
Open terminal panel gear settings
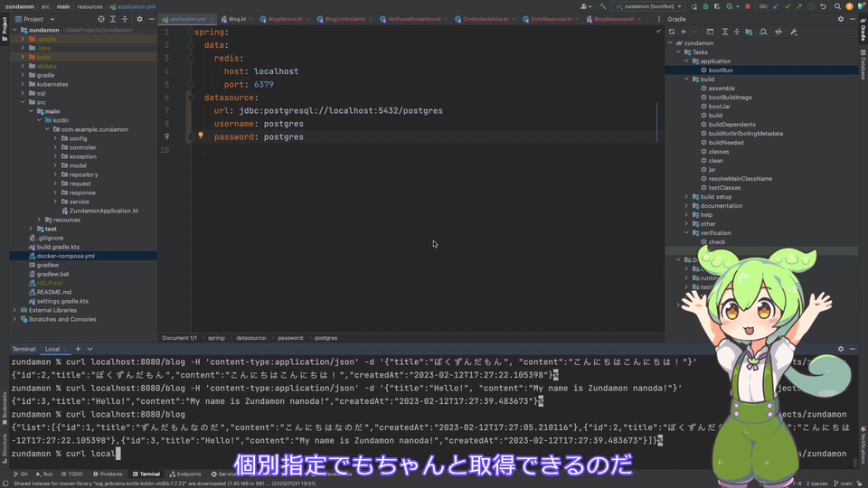point(841,349)
